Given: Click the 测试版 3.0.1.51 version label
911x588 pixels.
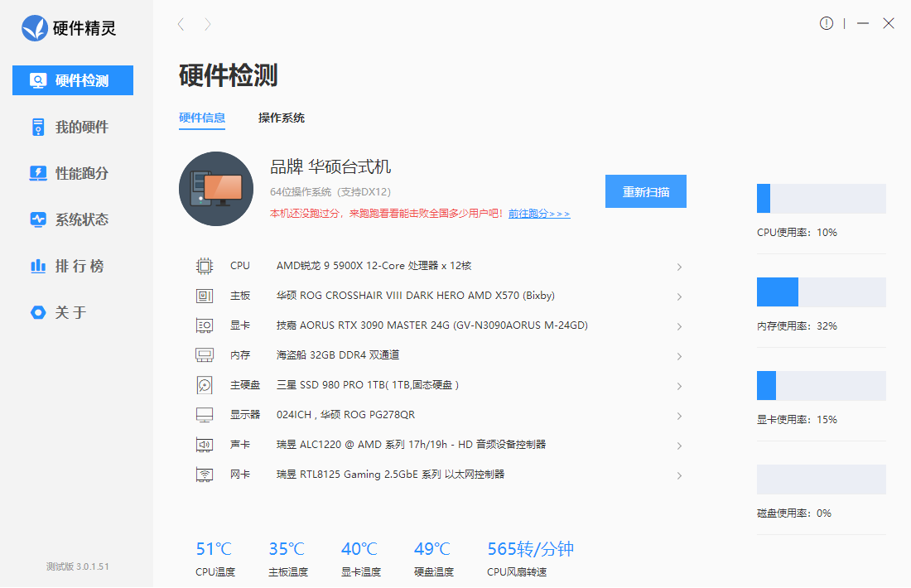Looking at the screenshot, I should (77, 566).
